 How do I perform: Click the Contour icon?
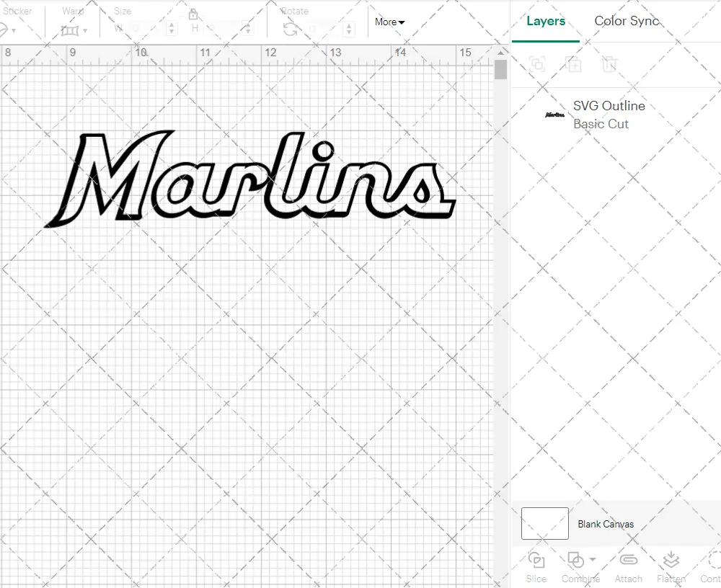[x=714, y=560]
